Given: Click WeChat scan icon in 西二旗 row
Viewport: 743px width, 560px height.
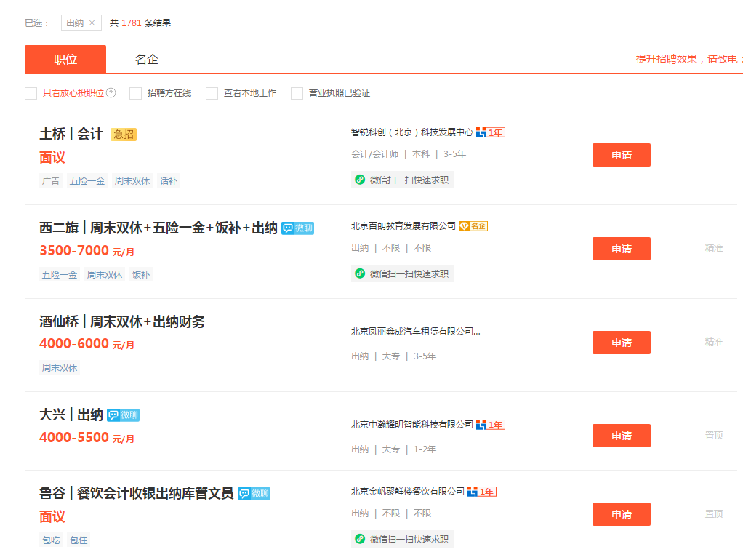Looking at the screenshot, I should tap(360, 273).
